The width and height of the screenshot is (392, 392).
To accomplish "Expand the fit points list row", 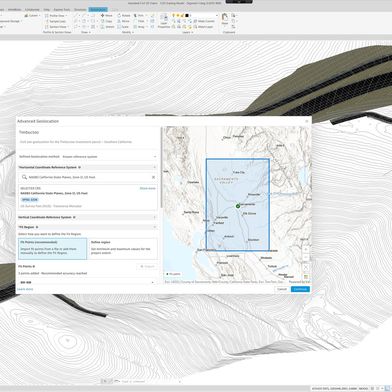I will (153, 282).
